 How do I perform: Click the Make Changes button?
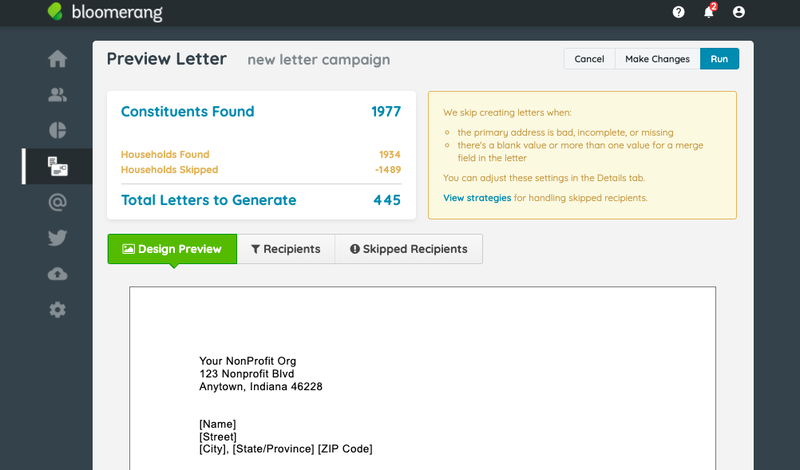pyautogui.click(x=657, y=59)
